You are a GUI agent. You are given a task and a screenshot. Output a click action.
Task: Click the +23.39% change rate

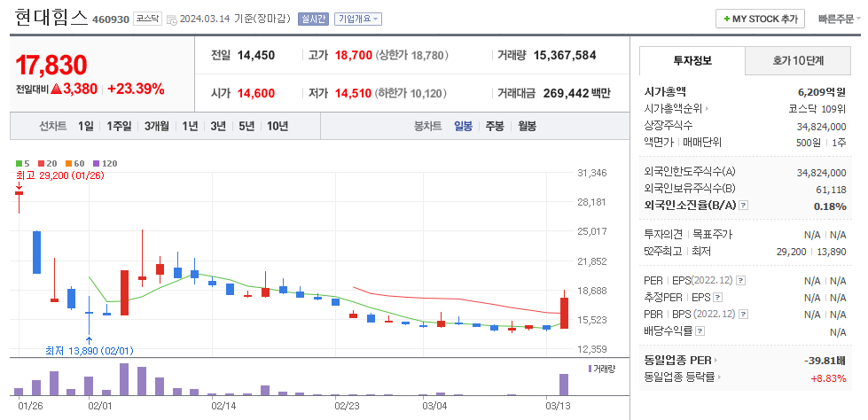[136, 89]
